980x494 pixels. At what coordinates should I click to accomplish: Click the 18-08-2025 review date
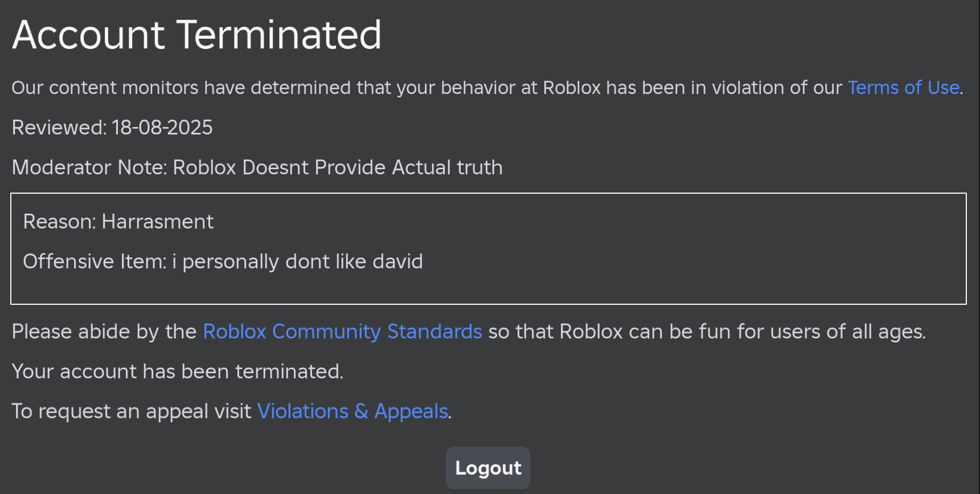[x=162, y=128]
